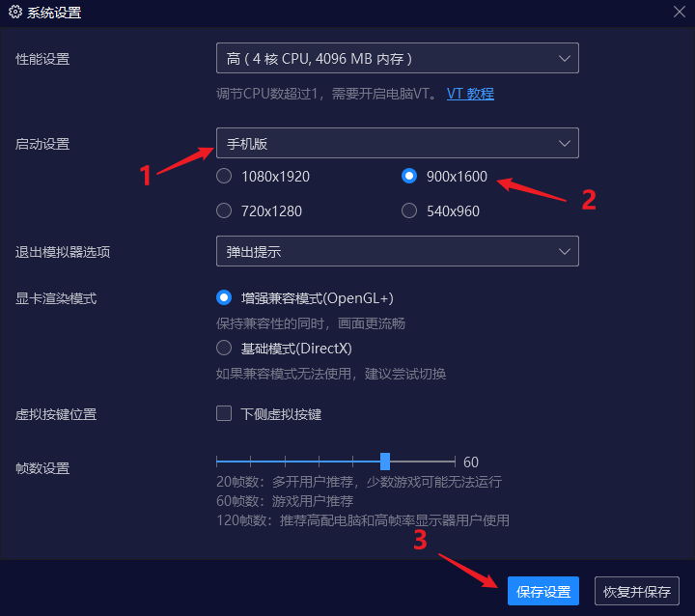Expand the 启动设置 手机版 dropdown
This screenshot has width=695, height=616.
[x=397, y=143]
